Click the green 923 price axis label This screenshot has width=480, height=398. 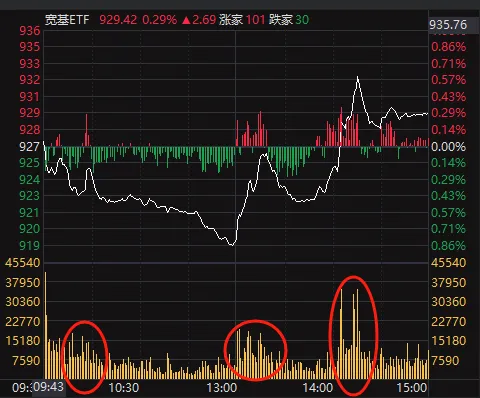30,196
